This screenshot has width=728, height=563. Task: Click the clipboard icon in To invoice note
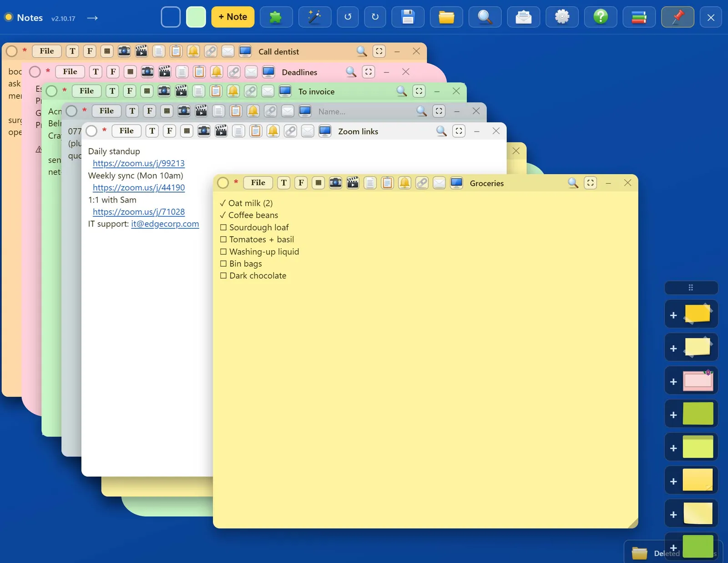tap(216, 91)
